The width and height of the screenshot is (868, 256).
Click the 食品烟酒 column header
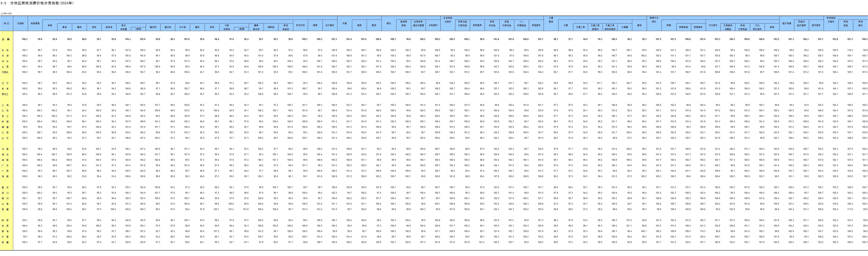point(35,23)
